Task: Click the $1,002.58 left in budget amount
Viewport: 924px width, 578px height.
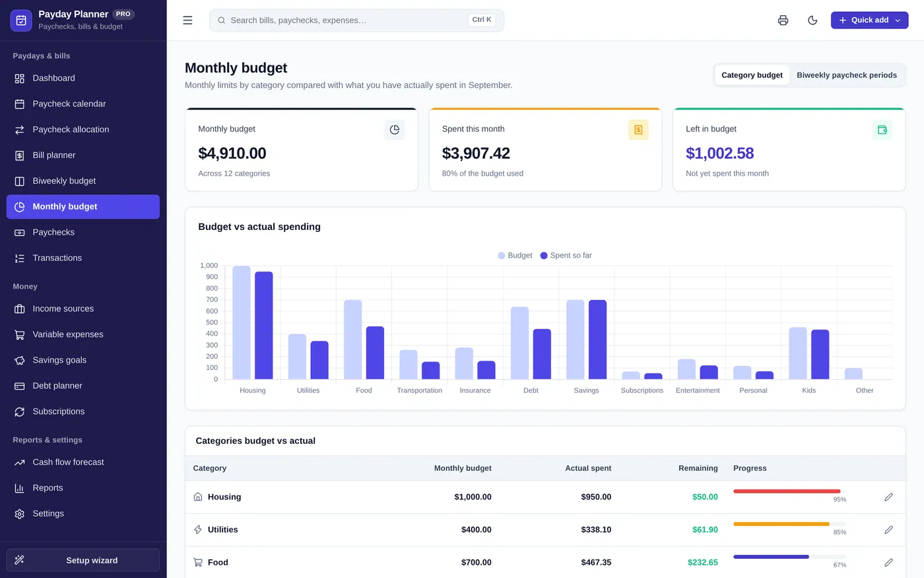Action: [x=719, y=153]
